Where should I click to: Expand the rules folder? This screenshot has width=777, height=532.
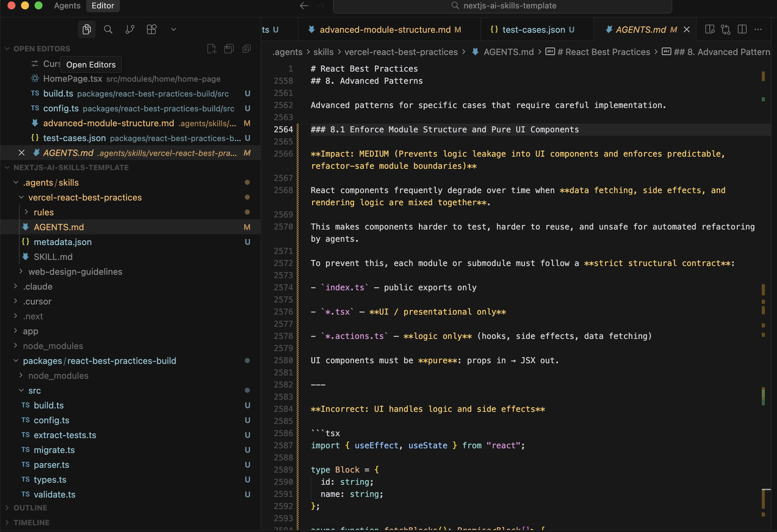pos(27,212)
